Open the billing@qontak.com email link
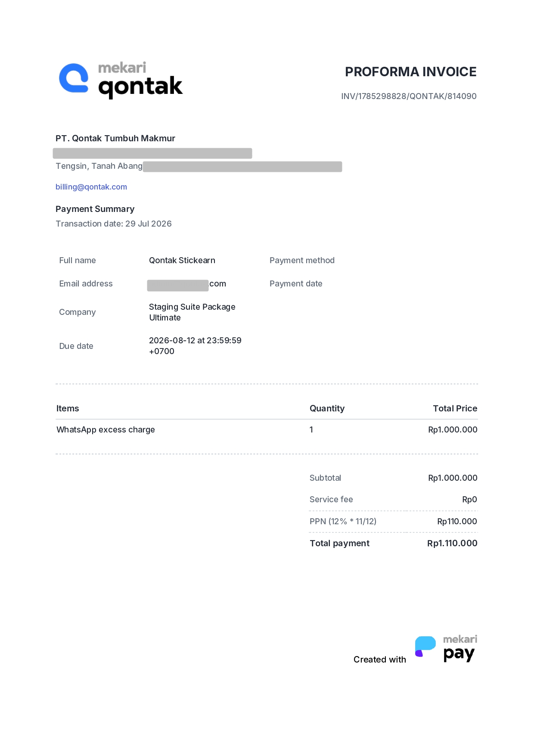The width and height of the screenshot is (534, 756). click(91, 187)
